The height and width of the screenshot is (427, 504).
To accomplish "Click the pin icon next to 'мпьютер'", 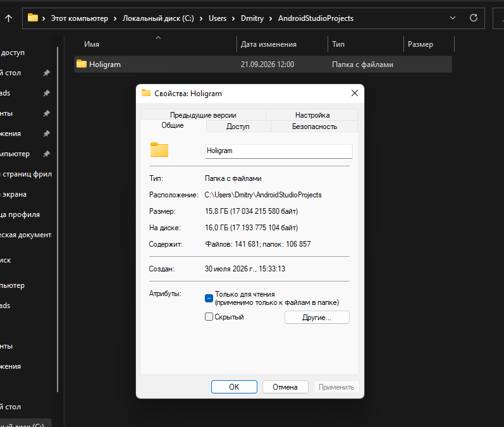I will coord(47,154).
